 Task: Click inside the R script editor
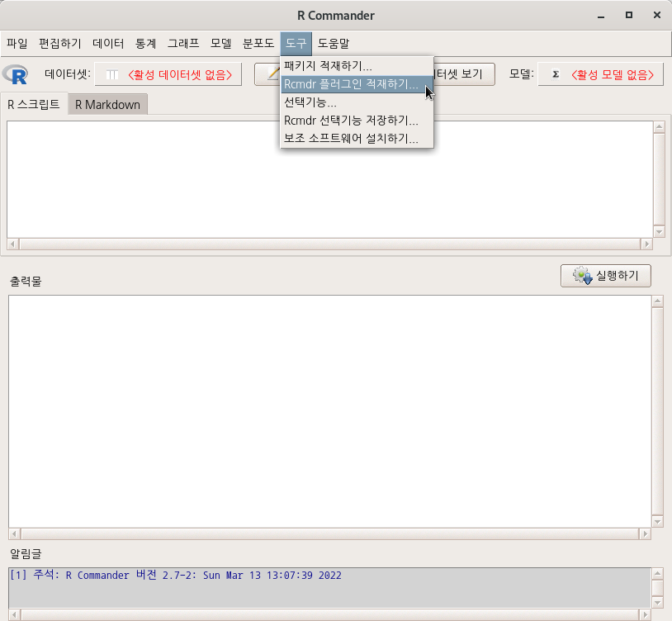329,179
